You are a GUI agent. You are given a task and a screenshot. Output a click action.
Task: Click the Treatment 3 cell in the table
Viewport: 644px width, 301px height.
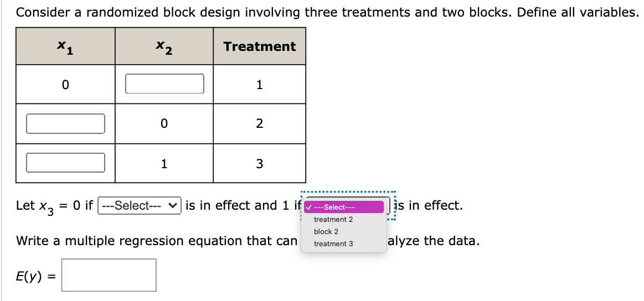pyautogui.click(x=260, y=163)
